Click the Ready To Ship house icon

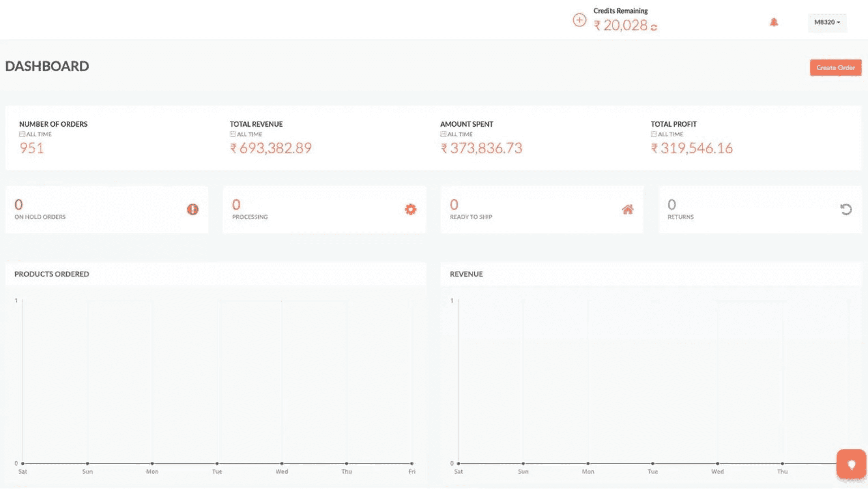point(628,209)
